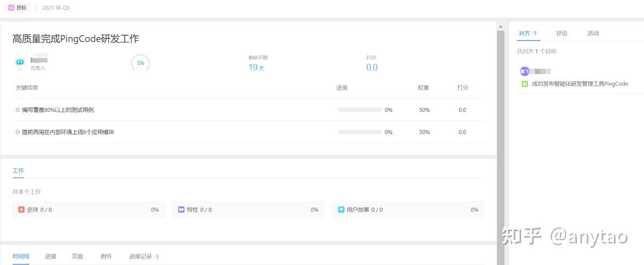Click the scroll up arrow of scrollbar
Viewport: 644px width, 265px height.
coord(501,26)
